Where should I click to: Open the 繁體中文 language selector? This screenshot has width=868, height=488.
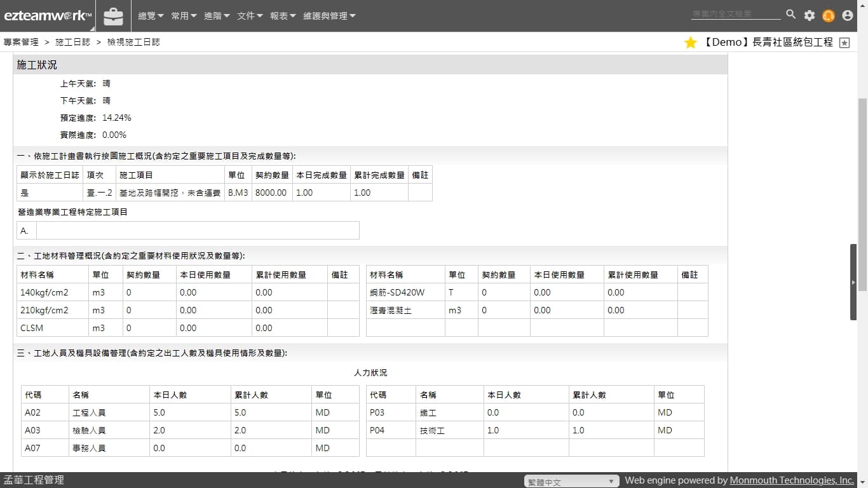coord(571,482)
